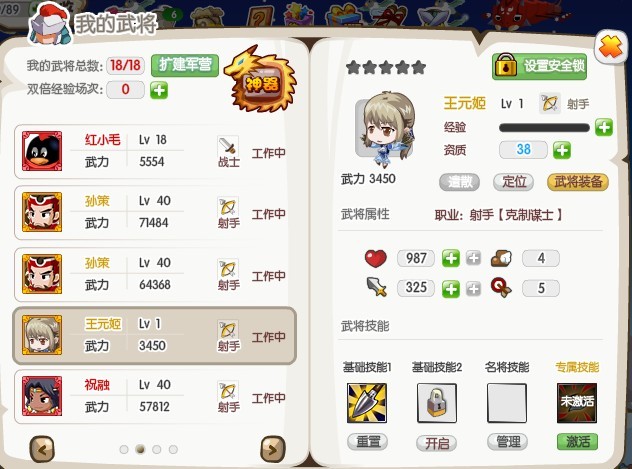The width and height of the screenshot is (632, 469).
Task: Click the empty 名将技能 skill slot
Action: click(507, 403)
